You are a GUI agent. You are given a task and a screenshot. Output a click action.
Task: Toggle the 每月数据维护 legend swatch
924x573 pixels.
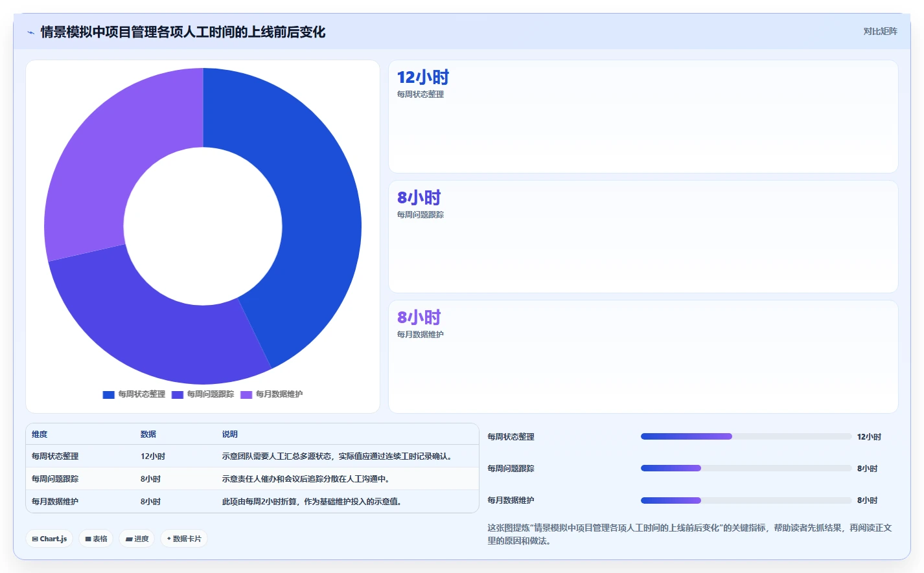click(246, 394)
